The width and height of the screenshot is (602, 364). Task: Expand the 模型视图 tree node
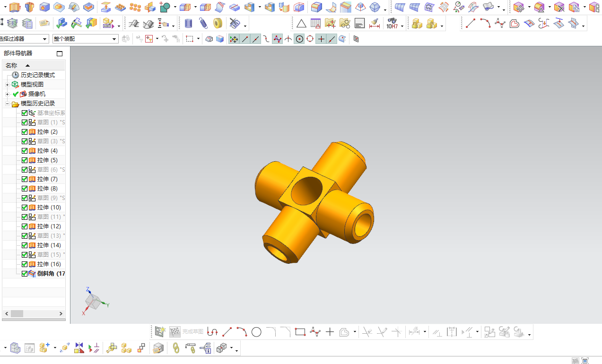tap(8, 85)
